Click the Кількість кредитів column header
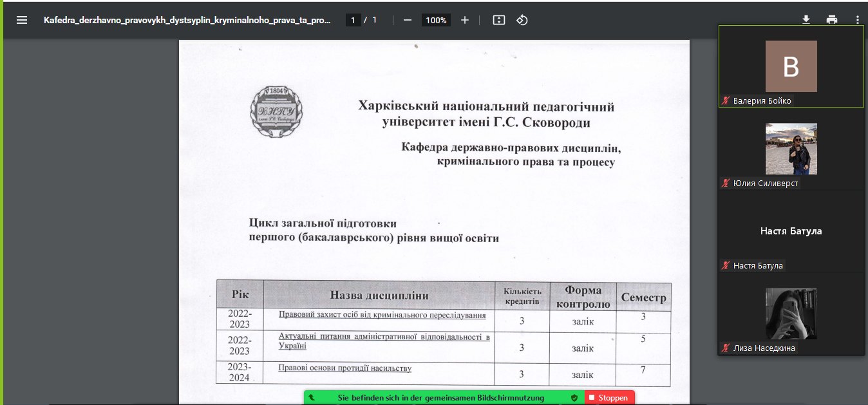 [x=522, y=296]
